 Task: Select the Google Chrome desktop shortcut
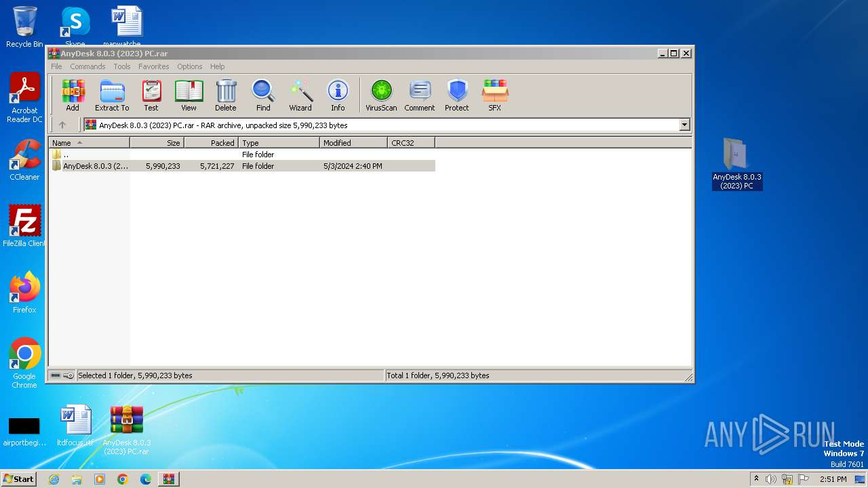pos(24,363)
